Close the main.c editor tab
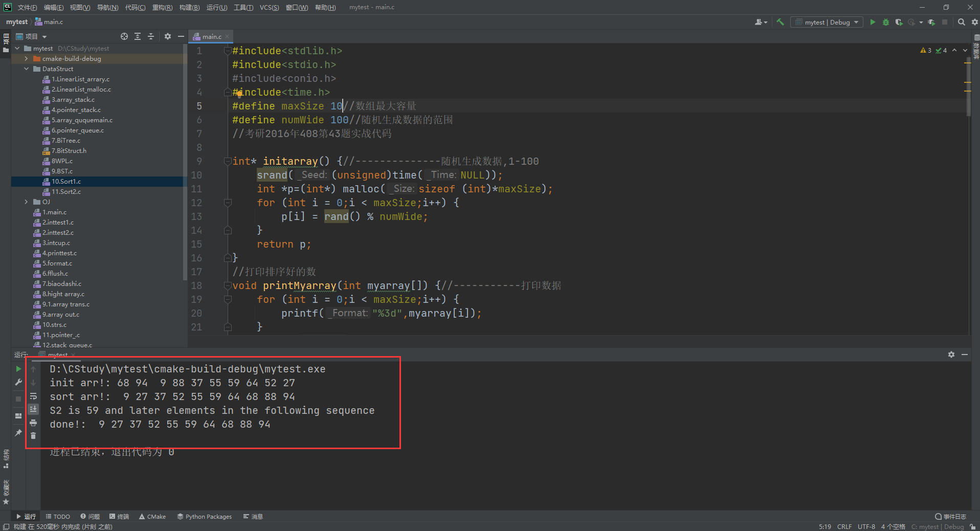Screen dimensions: 980x531 coord(228,36)
